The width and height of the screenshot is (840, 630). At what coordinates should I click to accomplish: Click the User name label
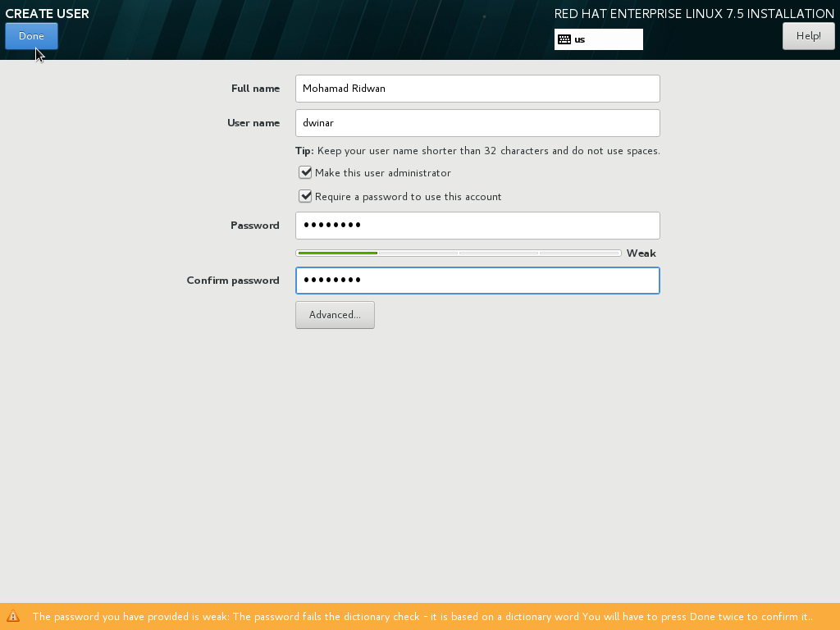(253, 123)
